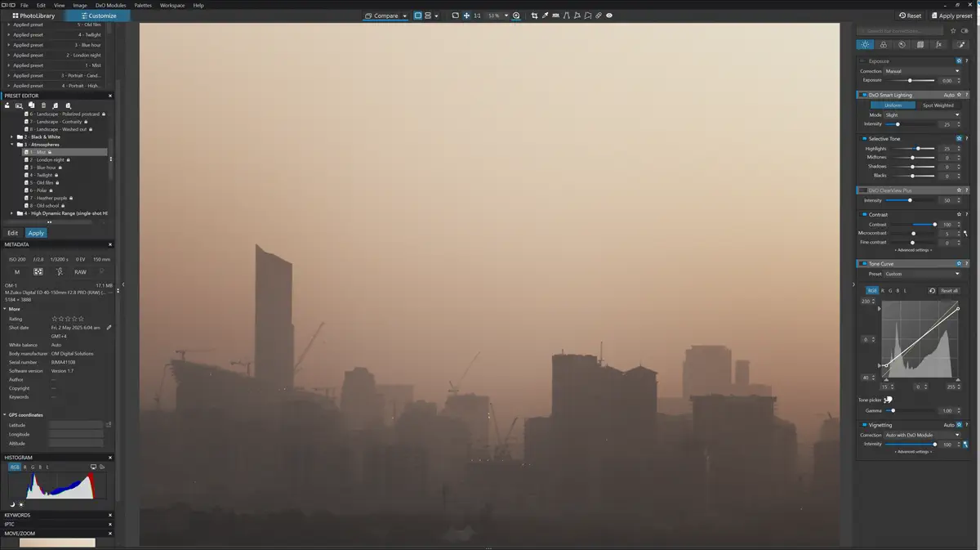
Task: Open the Image menu
Action: click(80, 5)
